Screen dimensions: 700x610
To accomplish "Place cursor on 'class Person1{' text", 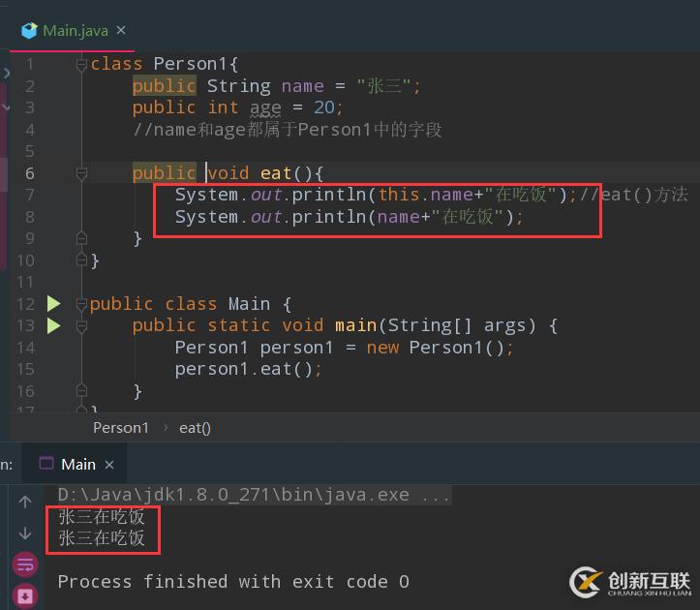I will [165, 64].
